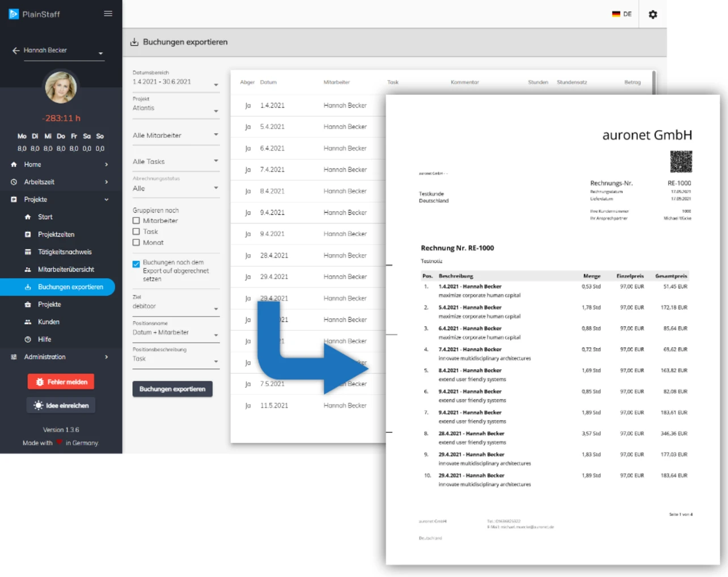Click the Buchungen exportieren button
The height and width of the screenshot is (577, 728).
click(x=172, y=389)
